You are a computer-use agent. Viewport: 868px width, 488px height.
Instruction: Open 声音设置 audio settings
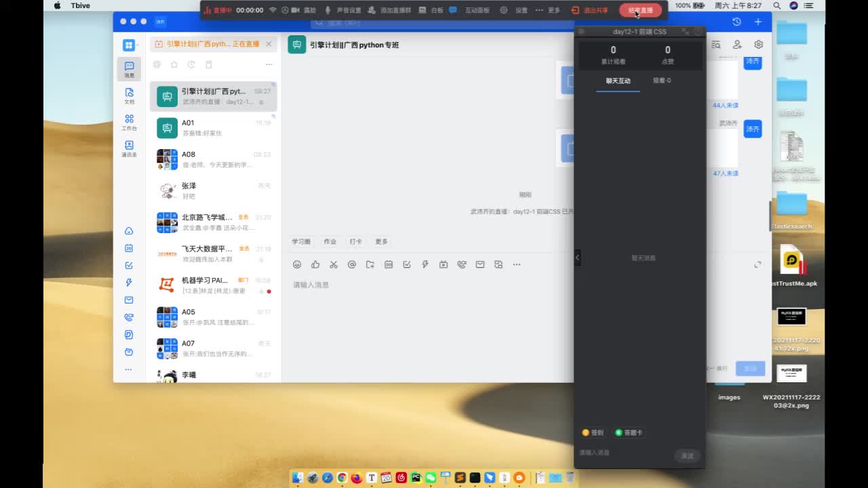tap(343, 10)
